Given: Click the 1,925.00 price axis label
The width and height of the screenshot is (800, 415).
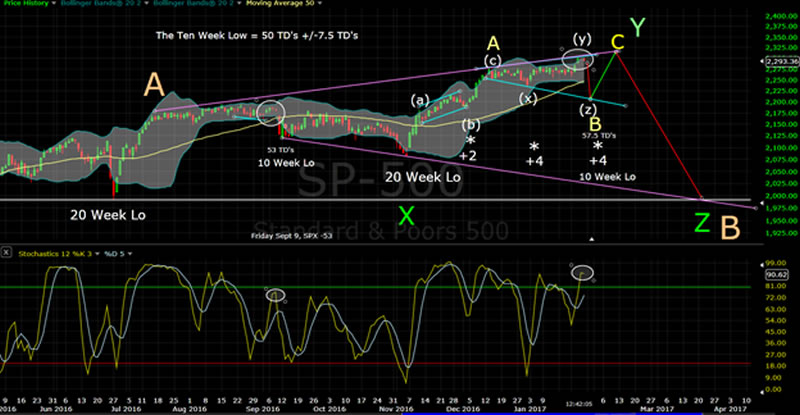Looking at the screenshot, I should (x=782, y=233).
